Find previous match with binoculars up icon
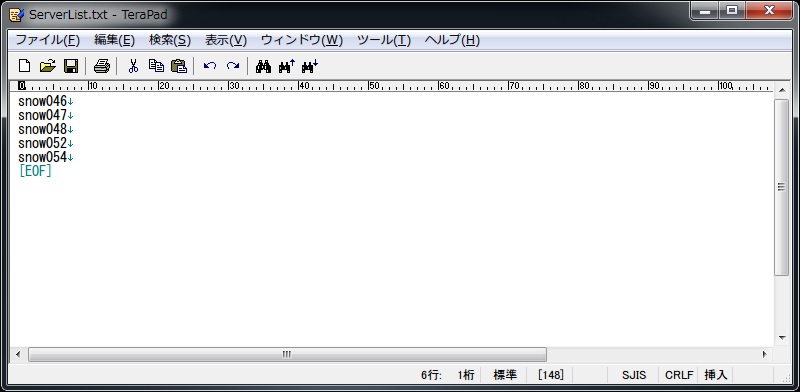Screen dimensions: 800x392 [x=287, y=66]
